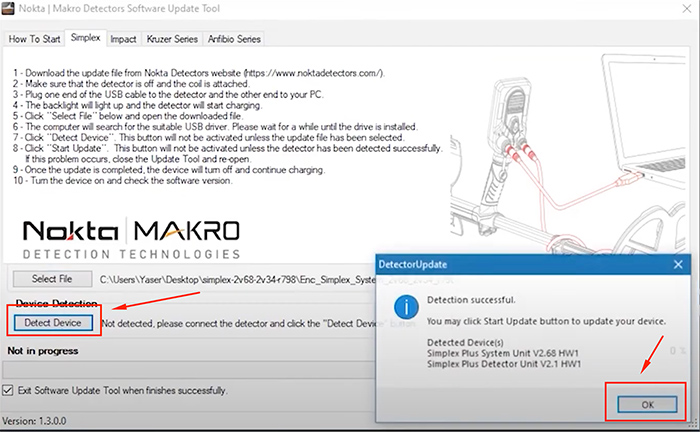Click step 9 'Once the update is completed' line
The height and width of the screenshot is (432, 700).
point(169,170)
